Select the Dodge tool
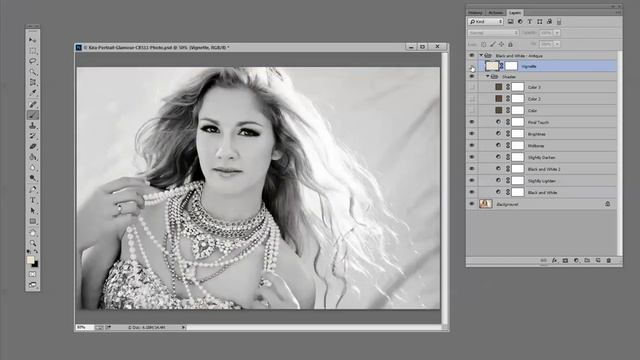 point(32,178)
